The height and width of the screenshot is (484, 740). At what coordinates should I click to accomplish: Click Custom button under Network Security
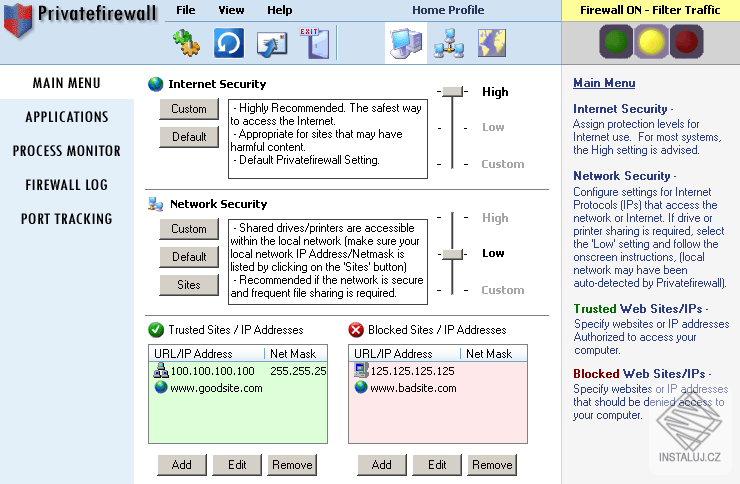189,229
